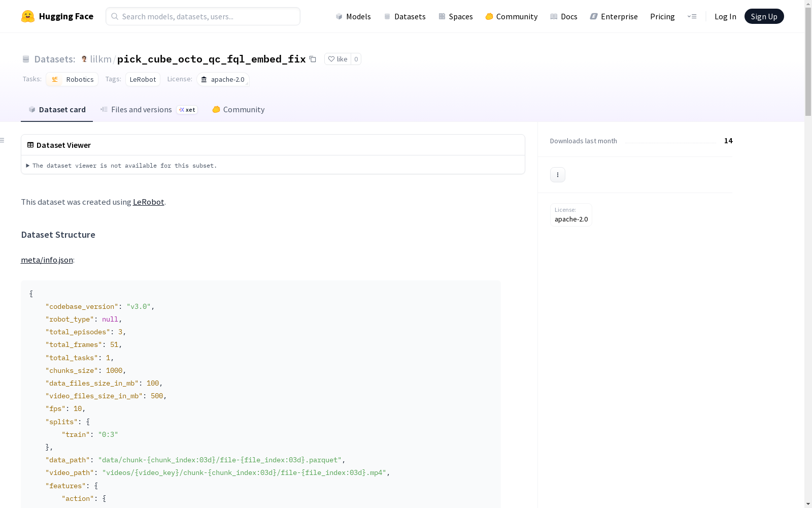Click the apache-2.0 license icon
Screen dimensions: 812x508
(204, 79)
